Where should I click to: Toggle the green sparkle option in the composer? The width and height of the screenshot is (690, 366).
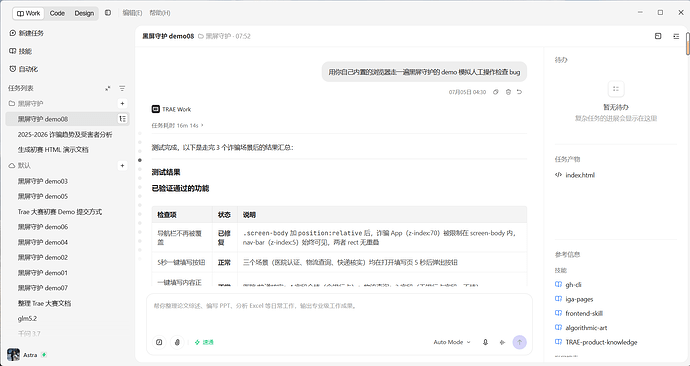204,342
